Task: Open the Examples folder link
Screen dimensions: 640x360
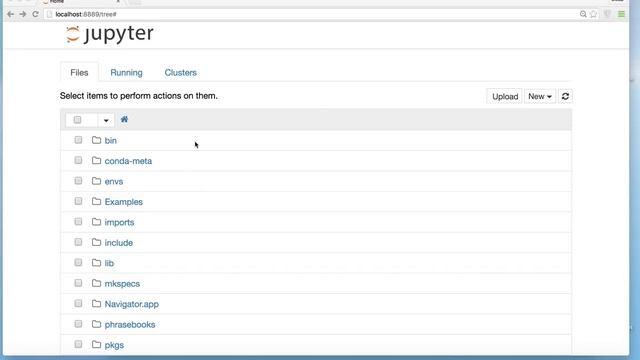Action: pyautogui.click(x=124, y=202)
